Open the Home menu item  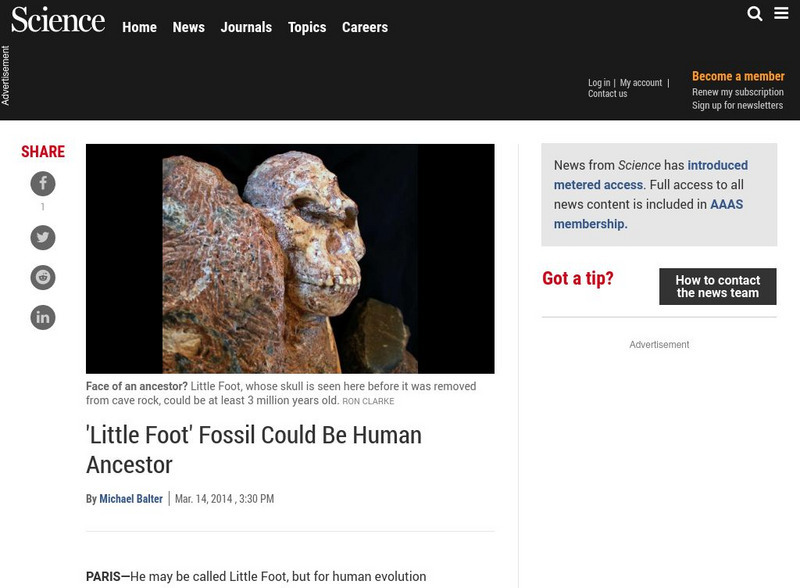[x=139, y=27]
